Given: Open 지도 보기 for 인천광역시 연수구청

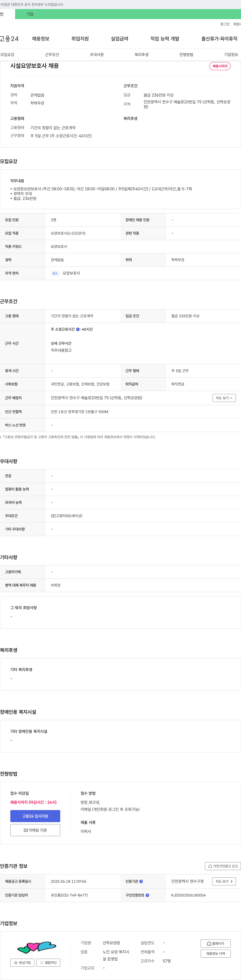Looking at the screenshot, I should coord(224,881).
